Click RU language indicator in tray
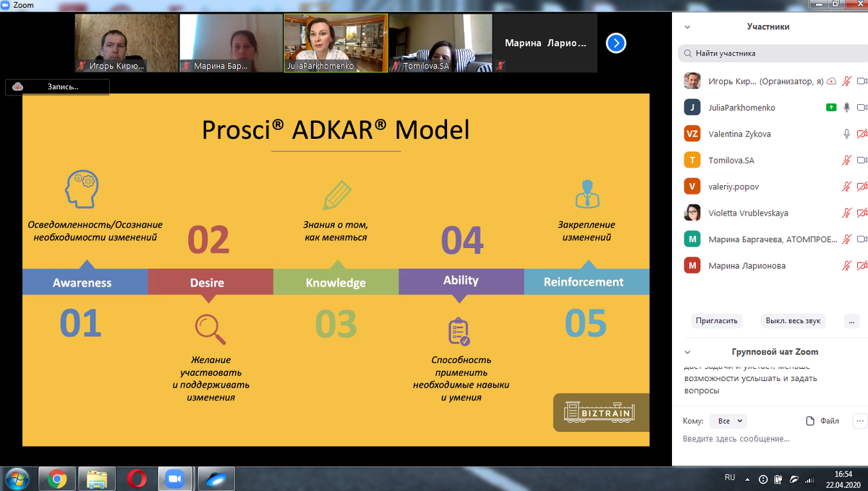The width and height of the screenshot is (868, 491). point(730,477)
